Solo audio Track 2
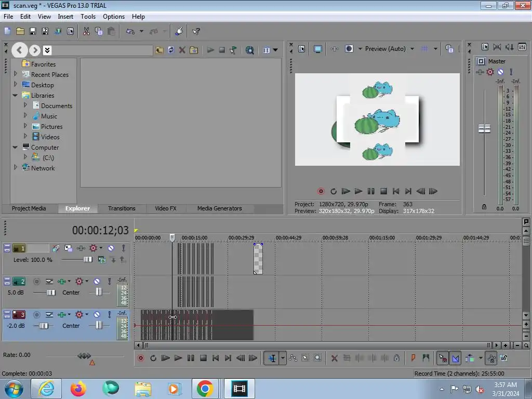The width and height of the screenshot is (532, 399). pyautogui.click(x=109, y=281)
